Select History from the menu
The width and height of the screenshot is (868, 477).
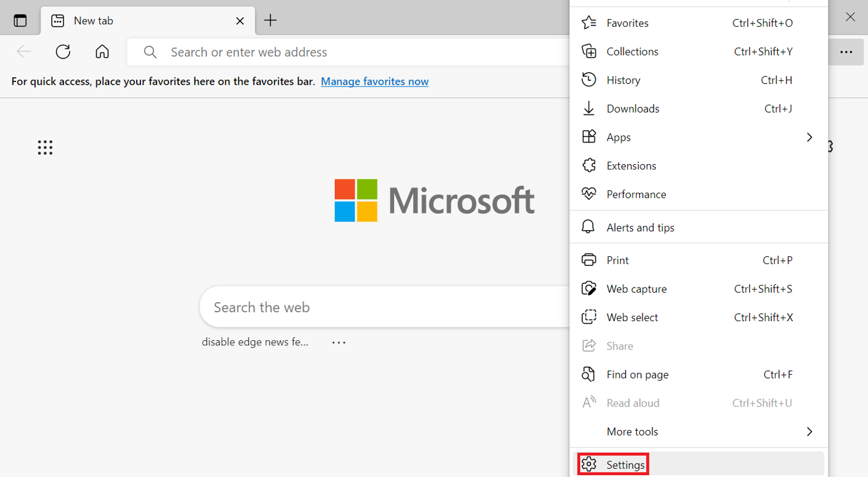(x=623, y=79)
